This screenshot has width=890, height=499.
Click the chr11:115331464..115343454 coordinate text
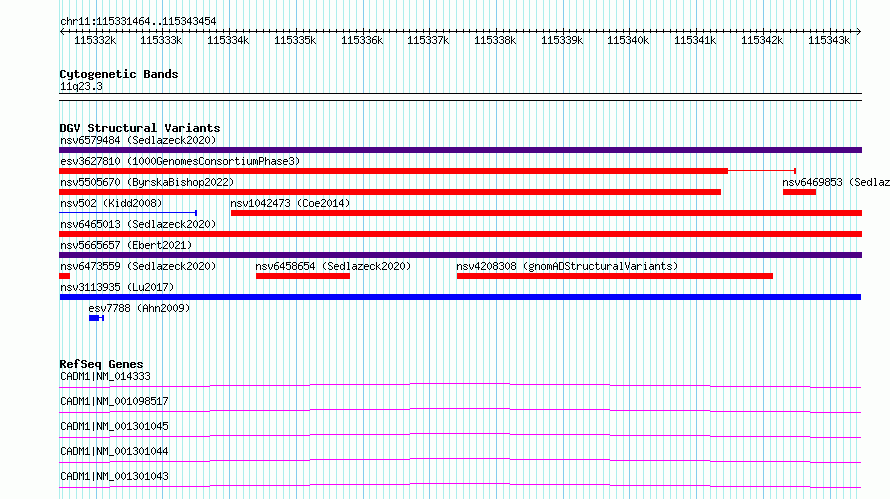pos(138,22)
